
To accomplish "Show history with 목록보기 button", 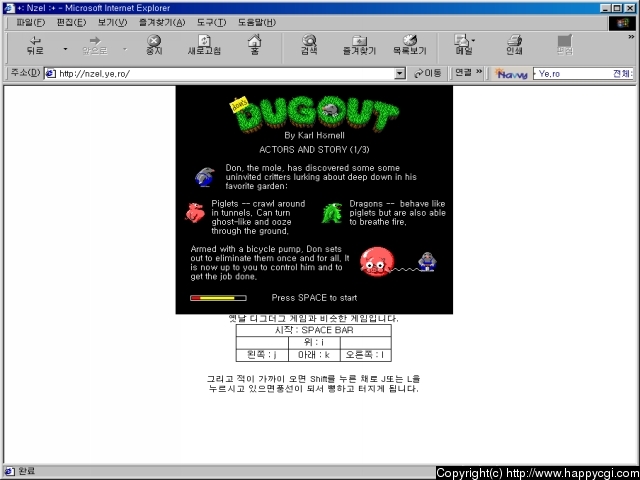I will pyautogui.click(x=409, y=45).
